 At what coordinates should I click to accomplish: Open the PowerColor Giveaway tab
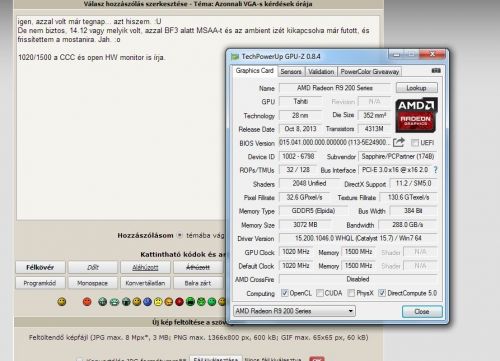click(x=370, y=72)
